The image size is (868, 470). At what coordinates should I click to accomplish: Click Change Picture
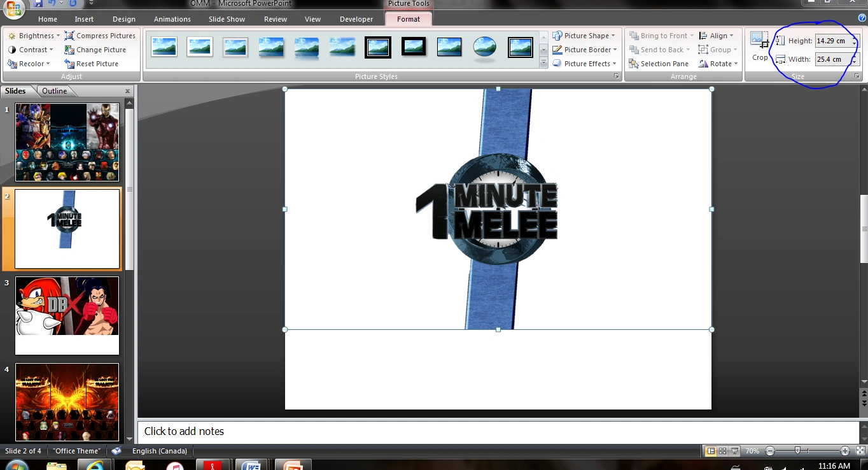(x=95, y=50)
